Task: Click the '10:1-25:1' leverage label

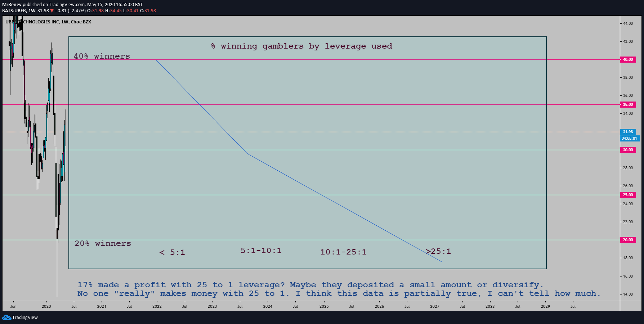Action: (343, 252)
